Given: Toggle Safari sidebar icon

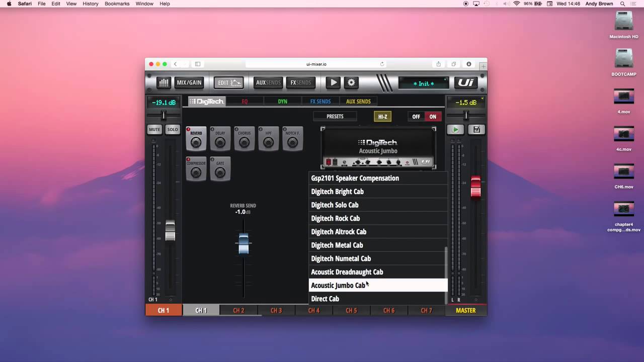Looking at the screenshot, I should coord(198,64).
